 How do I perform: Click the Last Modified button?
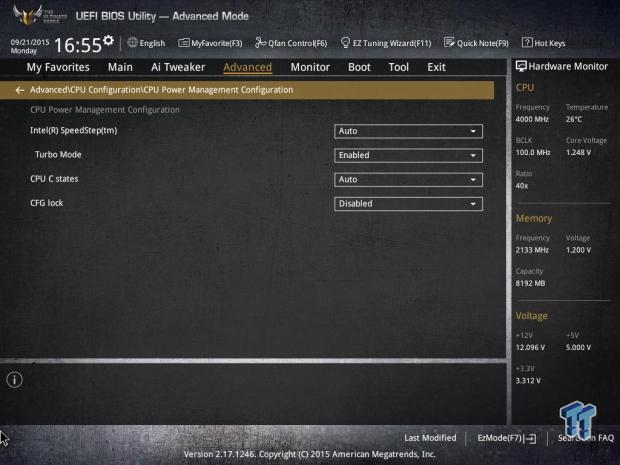pos(430,438)
